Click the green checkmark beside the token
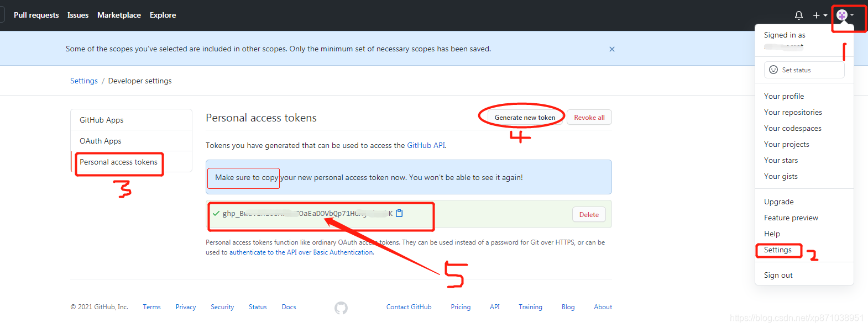Screen dimensions: 868x328 [216, 213]
